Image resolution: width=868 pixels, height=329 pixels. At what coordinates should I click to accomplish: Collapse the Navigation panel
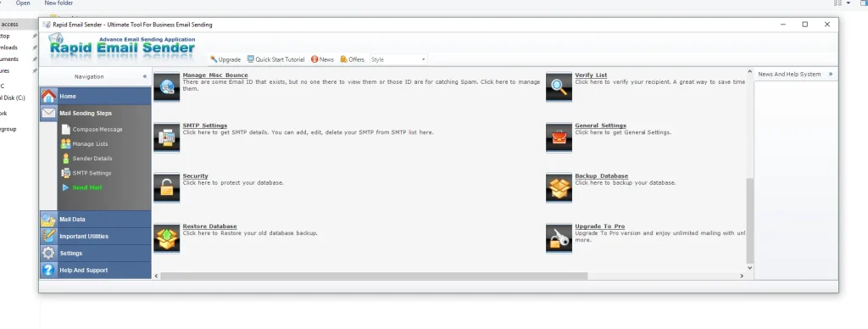[x=145, y=76]
